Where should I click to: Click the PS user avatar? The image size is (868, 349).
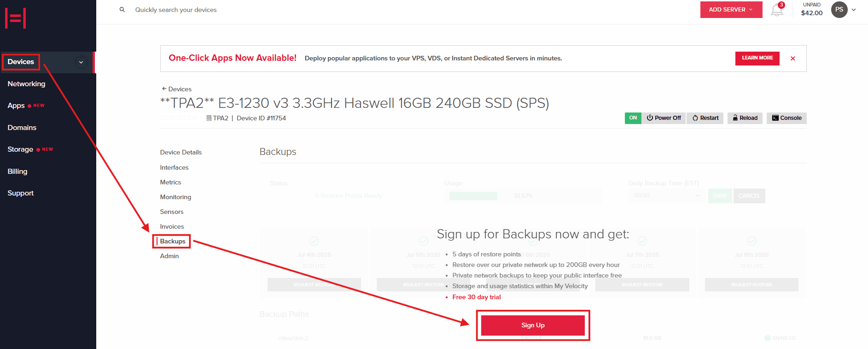[839, 10]
